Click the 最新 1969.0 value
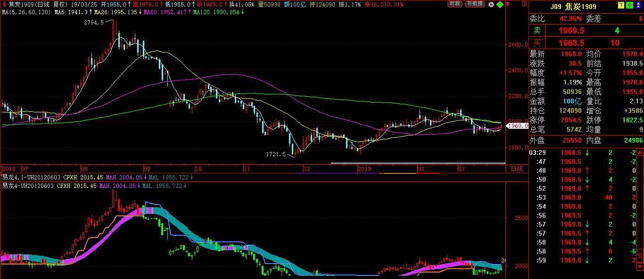 [x=571, y=54]
